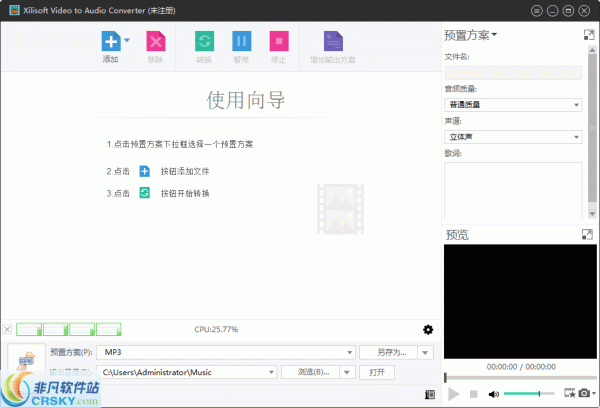Click the wizard step 1 instruction text
Viewport: 600px width, 408px height.
tap(180, 144)
